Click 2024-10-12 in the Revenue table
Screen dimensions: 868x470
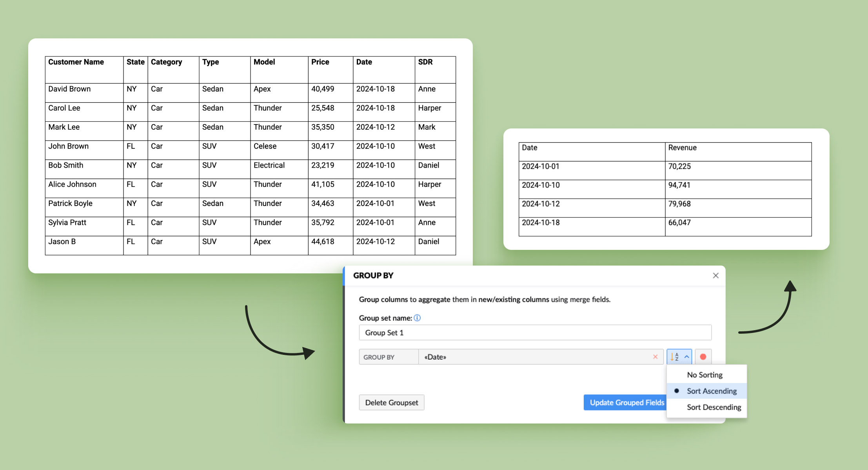tap(592, 208)
